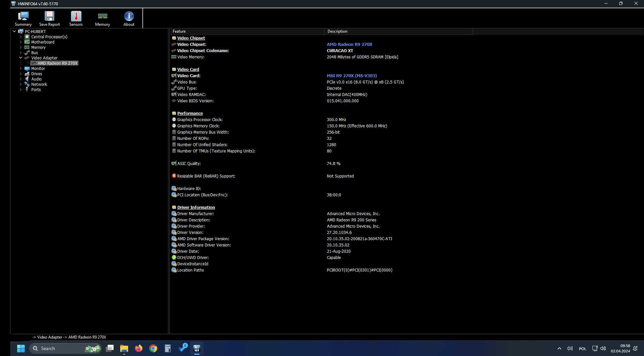Click the Video Memory row icon
The image size is (644, 356).
[174, 57]
